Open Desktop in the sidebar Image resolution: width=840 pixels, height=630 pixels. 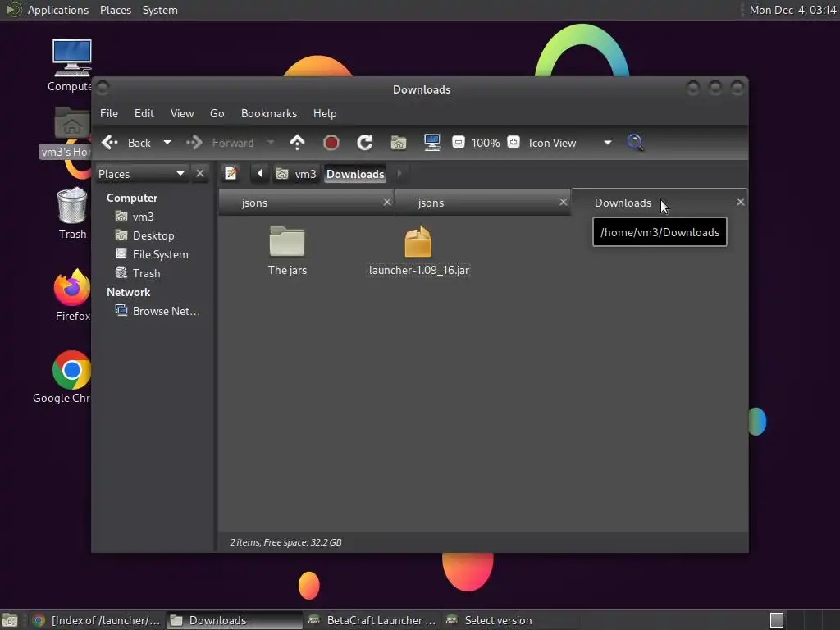[153, 235]
